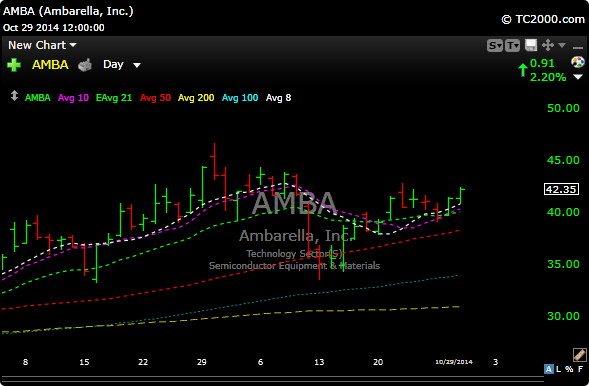Image resolution: width=589 pixels, height=386 pixels.
Task: Expand the white arrow below palette icon
Action: point(578,77)
